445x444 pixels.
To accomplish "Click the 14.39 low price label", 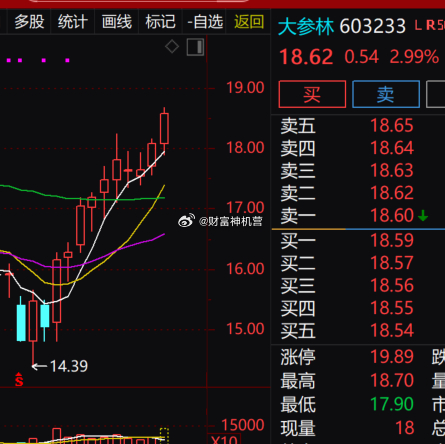I will (69, 366).
